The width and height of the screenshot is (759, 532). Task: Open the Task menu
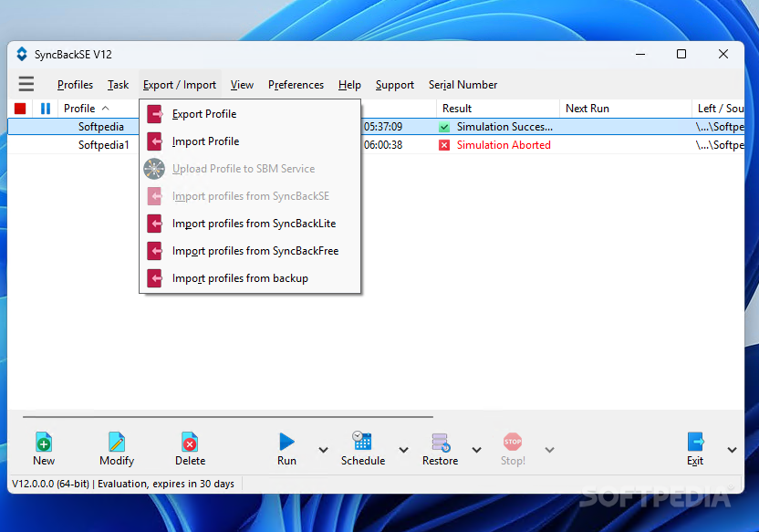[x=118, y=85]
